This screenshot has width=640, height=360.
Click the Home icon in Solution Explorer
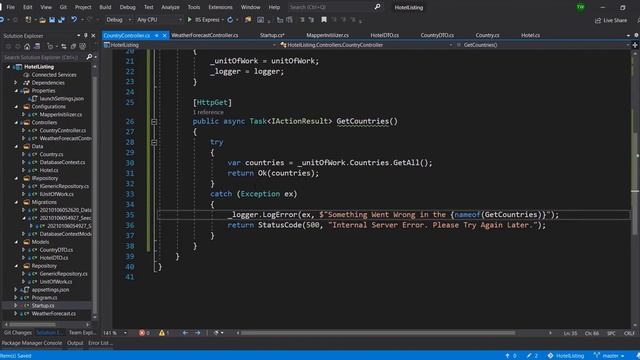[x=27, y=46]
